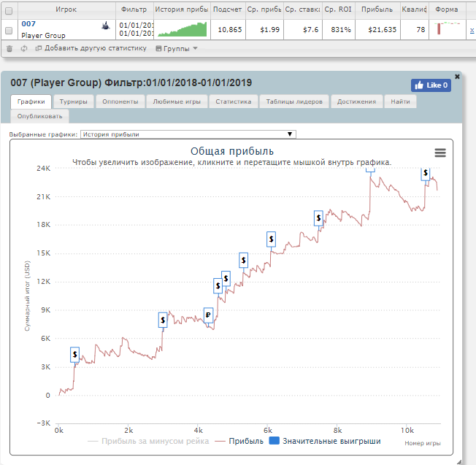Click the Форма mini chart in the row
Image resolution: width=476 pixels, height=465 pixels.
click(x=447, y=28)
